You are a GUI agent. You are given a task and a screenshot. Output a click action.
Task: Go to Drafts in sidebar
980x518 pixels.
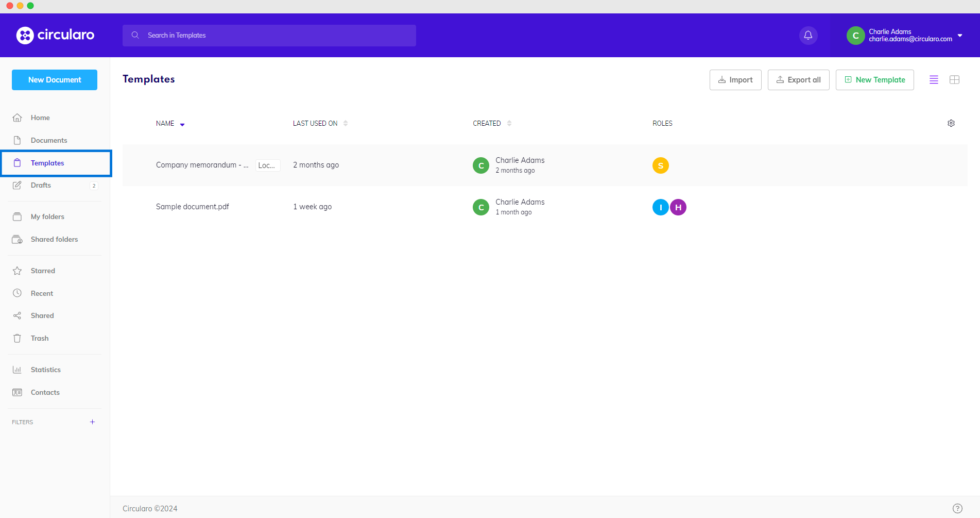click(41, 186)
